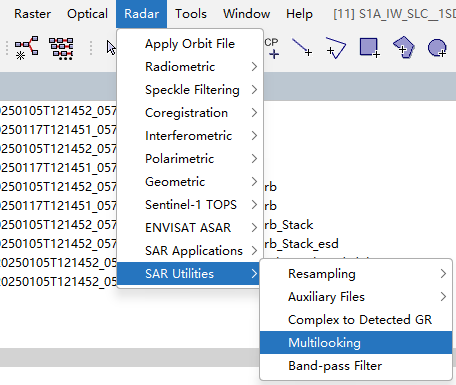This screenshot has height=385, width=456.
Task: Expand the Interferometric submenu
Action: [x=190, y=136]
